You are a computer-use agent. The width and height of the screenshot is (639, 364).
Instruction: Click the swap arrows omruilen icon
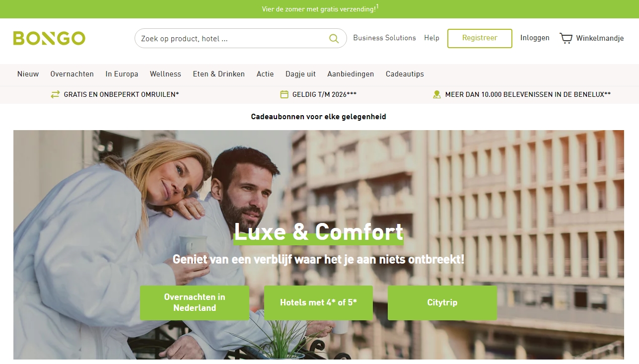[55, 94]
